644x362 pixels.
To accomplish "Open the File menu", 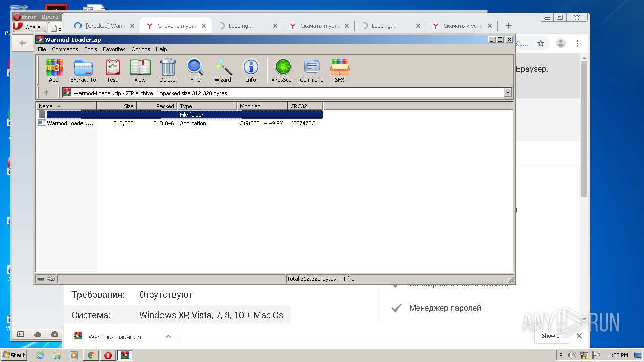I will pos(42,49).
